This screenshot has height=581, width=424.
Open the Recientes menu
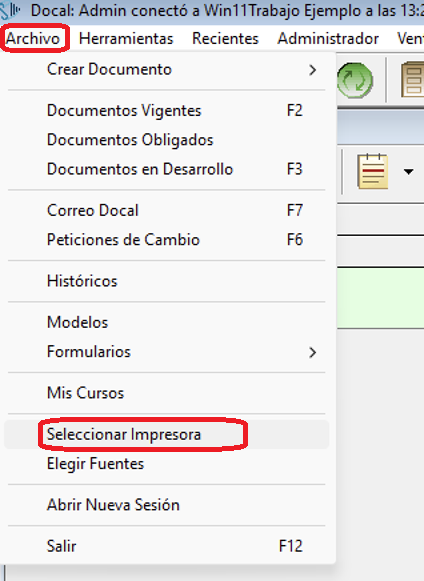pos(225,39)
